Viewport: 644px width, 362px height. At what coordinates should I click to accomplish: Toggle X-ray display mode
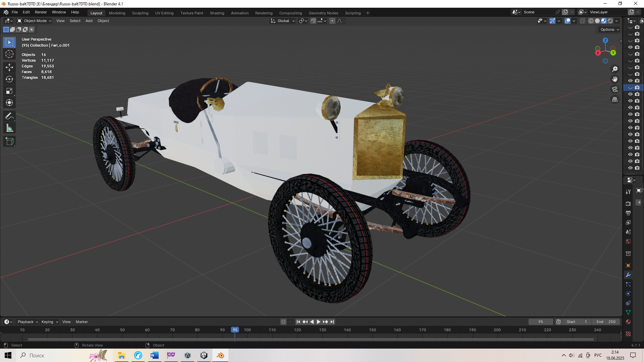tap(583, 21)
